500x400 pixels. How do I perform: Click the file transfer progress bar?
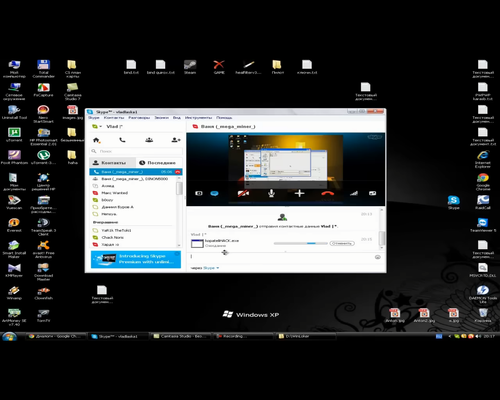click(x=301, y=243)
